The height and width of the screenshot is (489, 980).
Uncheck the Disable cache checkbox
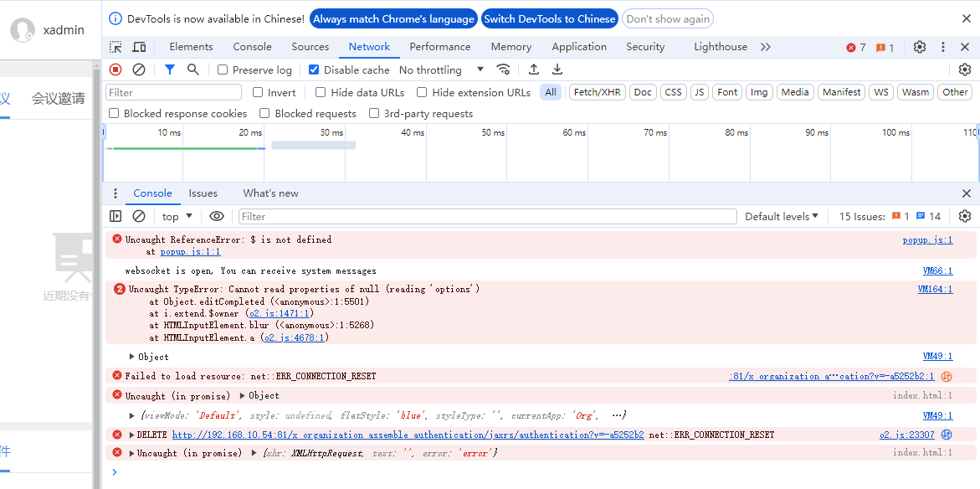point(314,70)
